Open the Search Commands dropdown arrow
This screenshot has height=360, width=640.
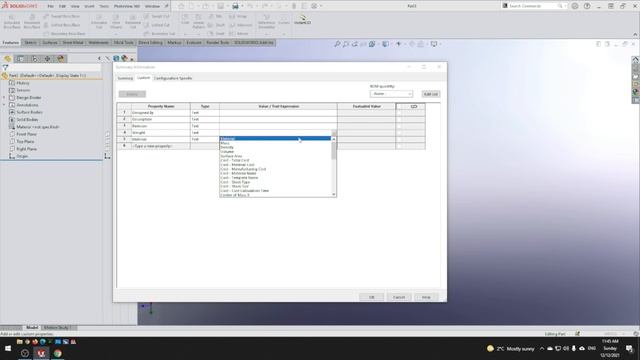(565, 6)
